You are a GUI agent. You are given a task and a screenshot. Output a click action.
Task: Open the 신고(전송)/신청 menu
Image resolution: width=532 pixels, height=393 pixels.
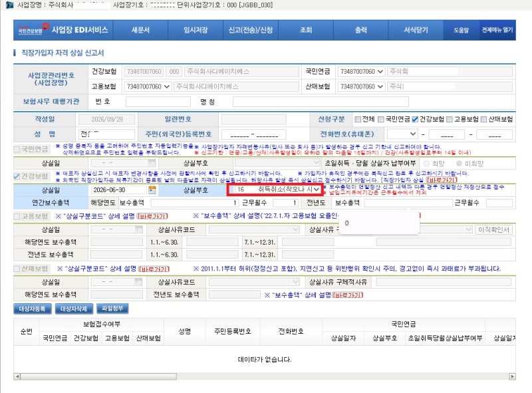(x=251, y=30)
